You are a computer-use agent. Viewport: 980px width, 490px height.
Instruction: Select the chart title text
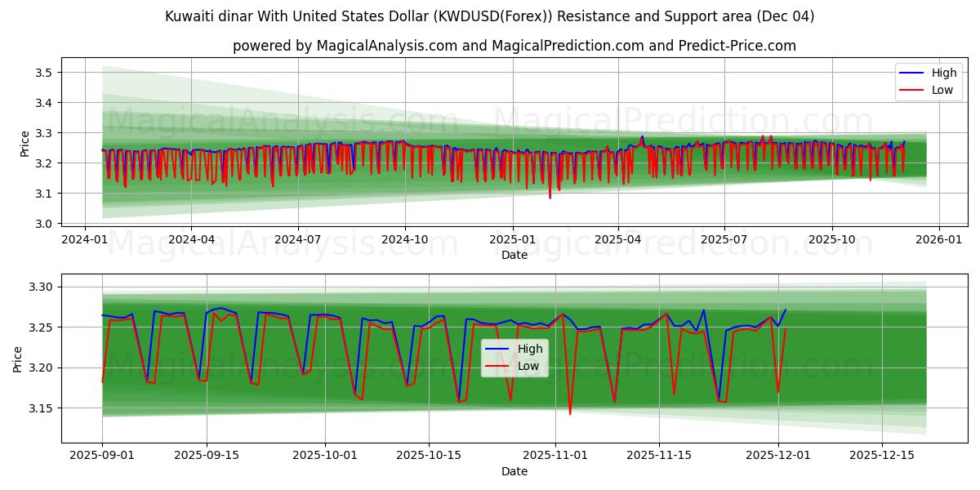tap(490, 16)
